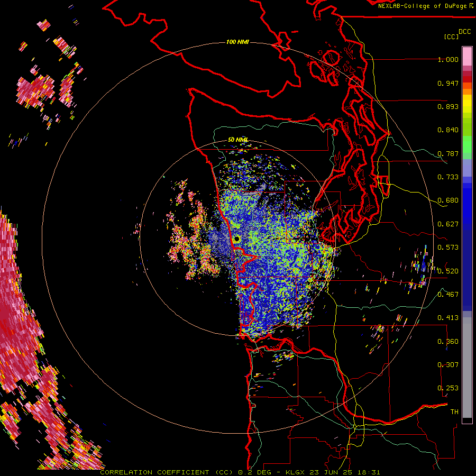This screenshot has height=476, width=476.
Task: Select the 1.000 legend value
Action: click(x=448, y=59)
